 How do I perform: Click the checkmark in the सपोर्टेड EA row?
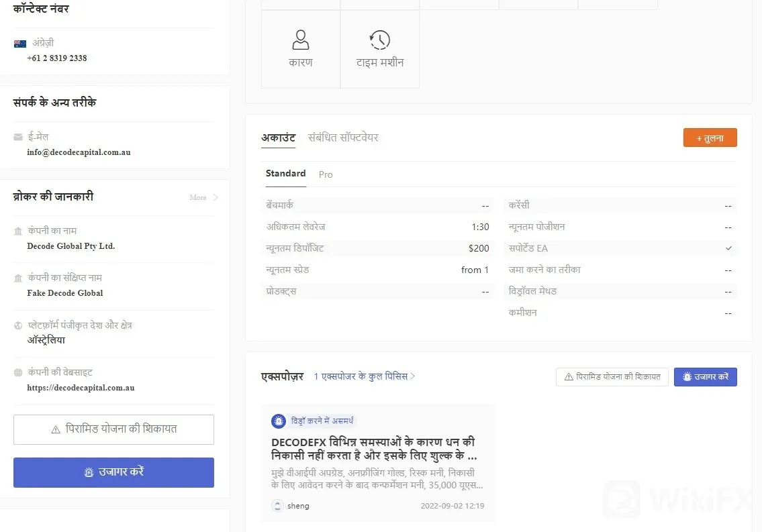tap(728, 248)
